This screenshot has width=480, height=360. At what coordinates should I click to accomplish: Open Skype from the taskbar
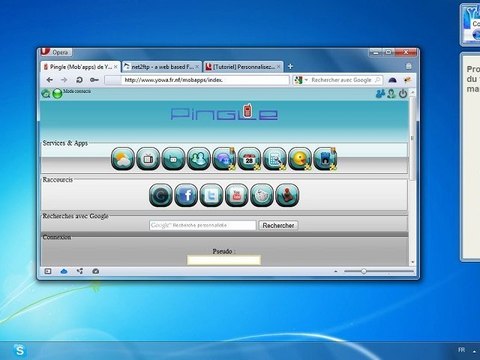click(x=20, y=351)
